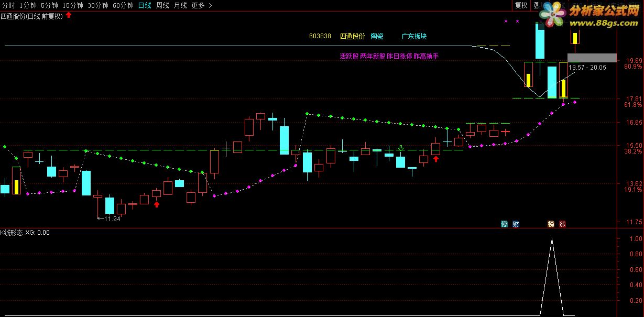Screen dimensions: 644x317
Task: Select the 15分钟 period tab
Action: (x=73, y=5)
